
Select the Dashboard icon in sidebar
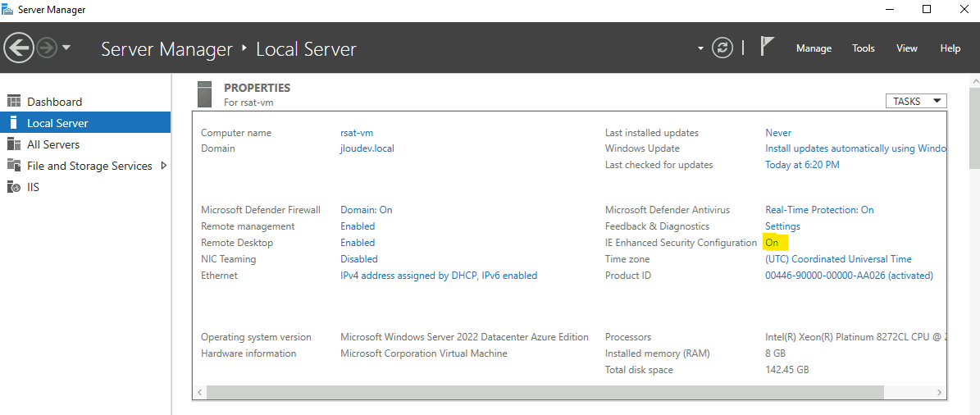[14, 101]
